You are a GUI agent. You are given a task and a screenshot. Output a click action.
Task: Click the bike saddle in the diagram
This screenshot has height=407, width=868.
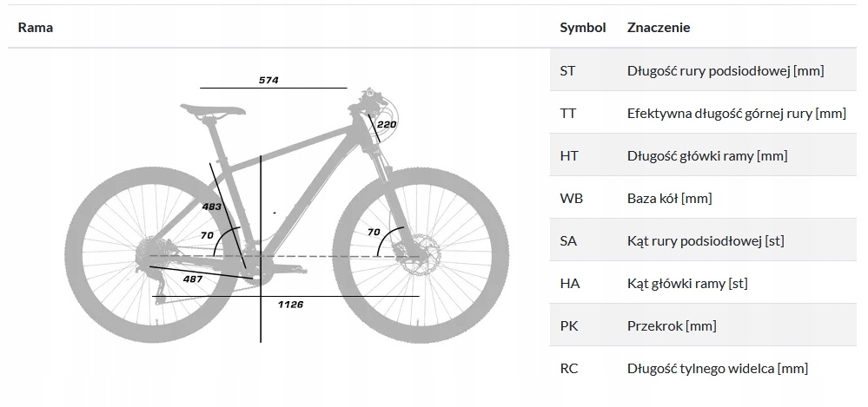(213, 109)
